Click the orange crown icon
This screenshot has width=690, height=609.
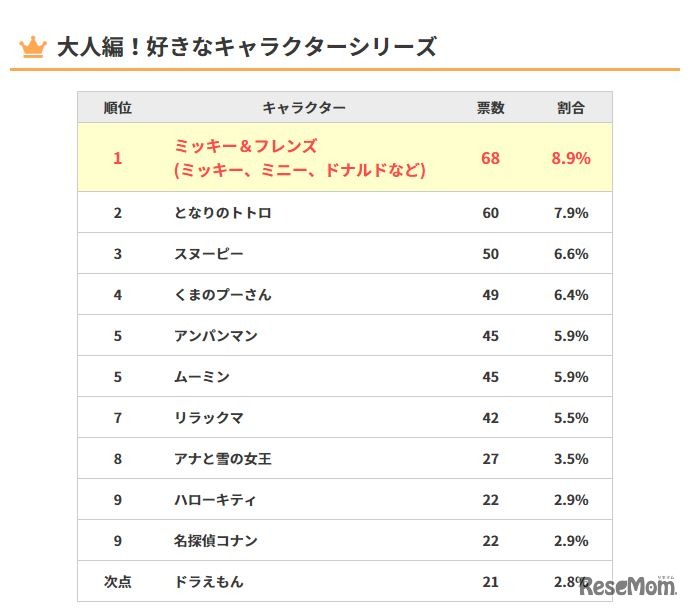(x=33, y=47)
